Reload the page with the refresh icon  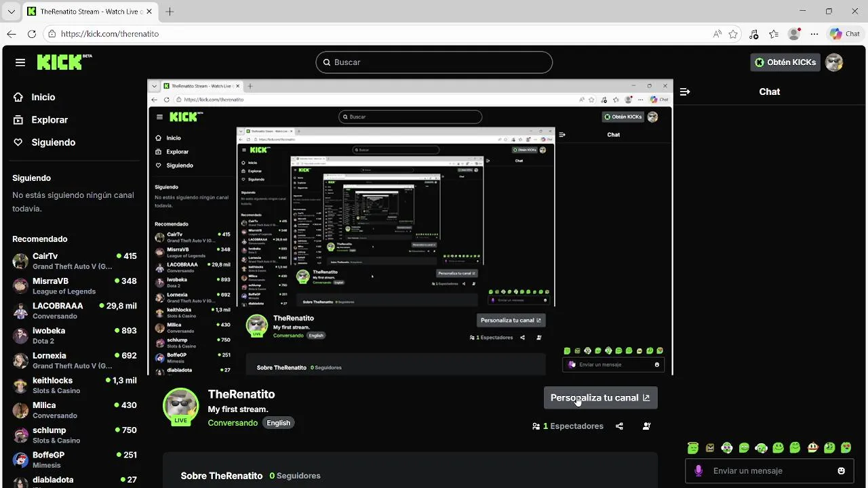coord(32,34)
